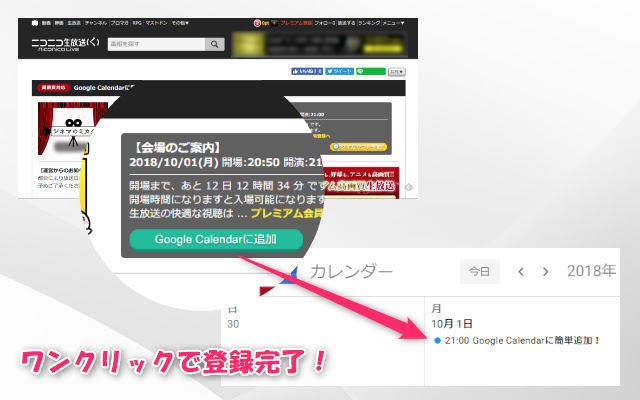
Task: Open チャンネル in the top navigation
Action: point(96,23)
